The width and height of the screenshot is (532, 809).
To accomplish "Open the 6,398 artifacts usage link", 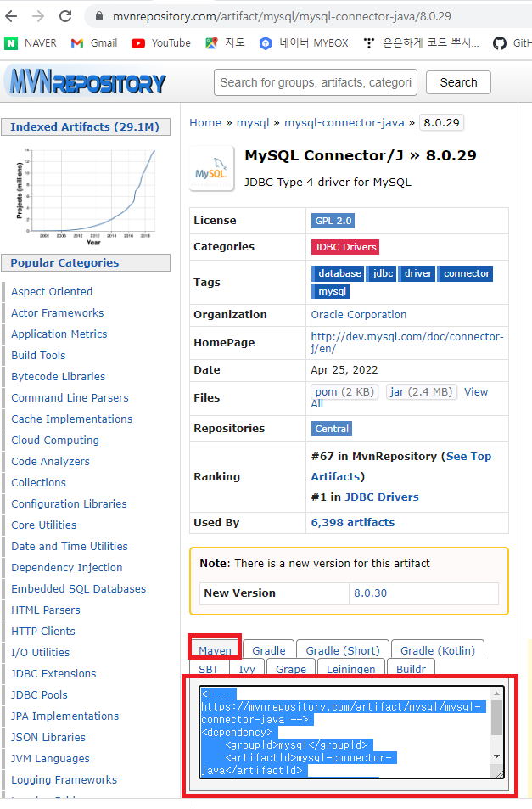I will point(353,523).
